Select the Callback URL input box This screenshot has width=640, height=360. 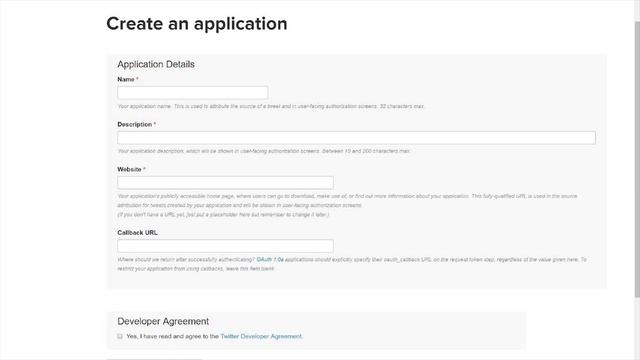coord(225,246)
